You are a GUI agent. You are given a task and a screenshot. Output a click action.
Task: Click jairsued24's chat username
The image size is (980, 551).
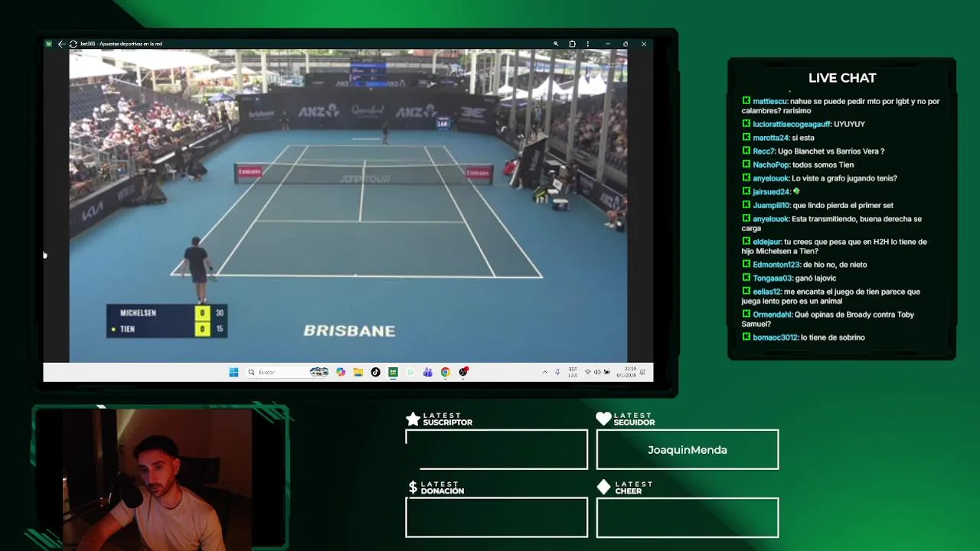pyautogui.click(x=771, y=192)
